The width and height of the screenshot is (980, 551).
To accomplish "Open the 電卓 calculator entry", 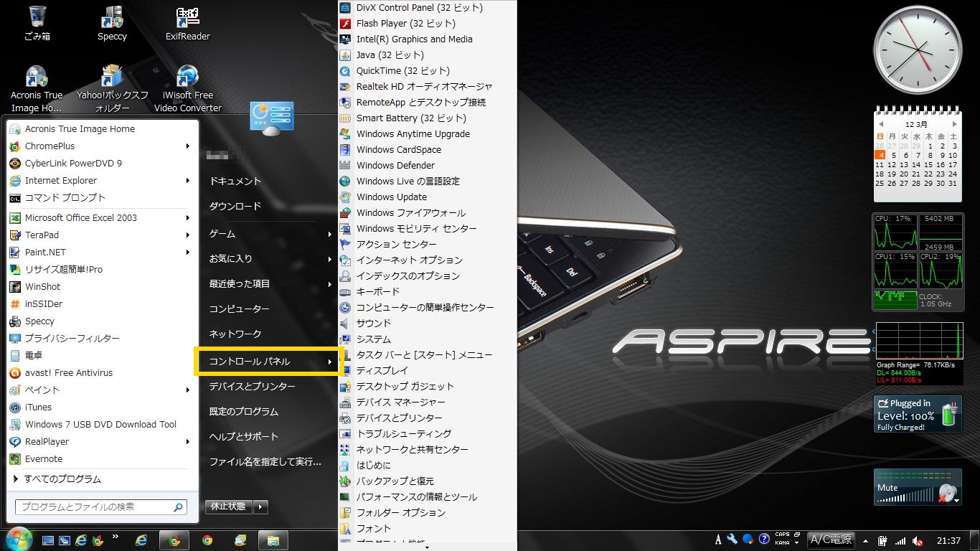I will [x=102, y=355].
